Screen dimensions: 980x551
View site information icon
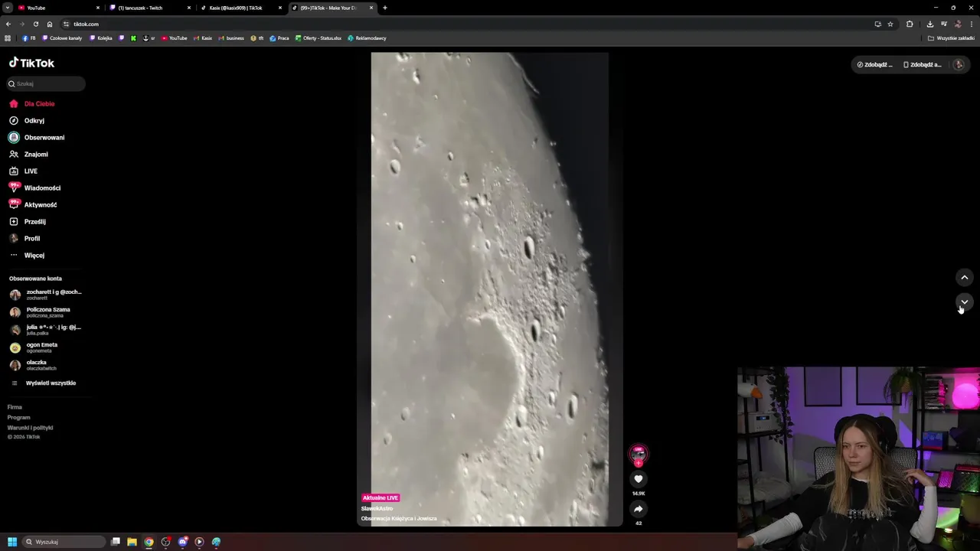[x=67, y=24]
